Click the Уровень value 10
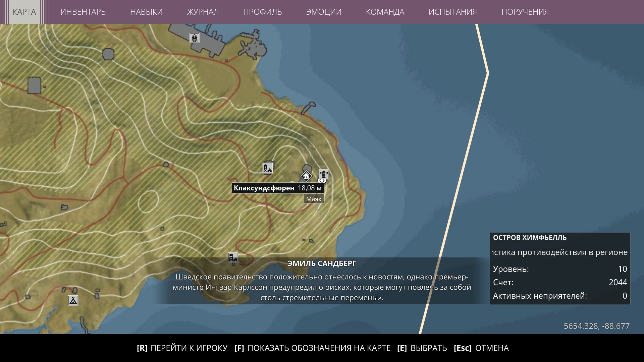The width and height of the screenshot is (644, 362). click(x=623, y=269)
